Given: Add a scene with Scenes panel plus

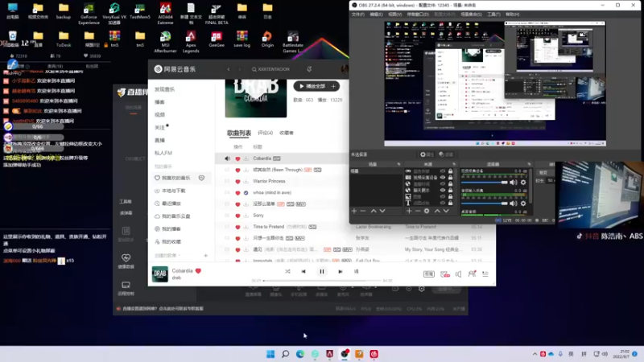Looking at the screenshot, I should [x=354, y=211].
